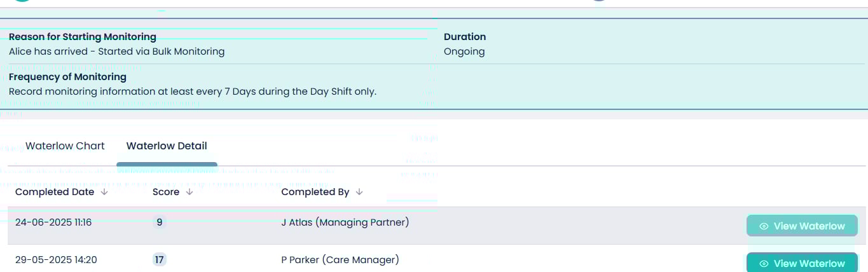Screen dimensions: 868x272
Task: Click sort arrow beside Score column
Action: (189, 192)
